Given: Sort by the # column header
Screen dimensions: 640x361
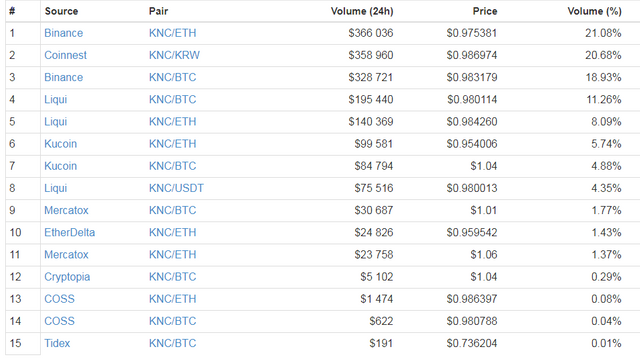Looking at the screenshot, I should 12,11.
